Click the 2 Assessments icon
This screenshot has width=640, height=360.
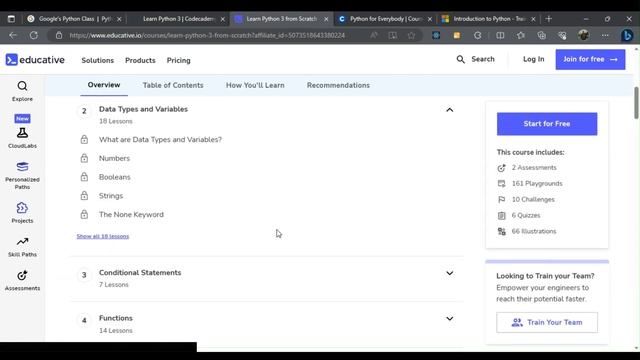click(x=502, y=168)
